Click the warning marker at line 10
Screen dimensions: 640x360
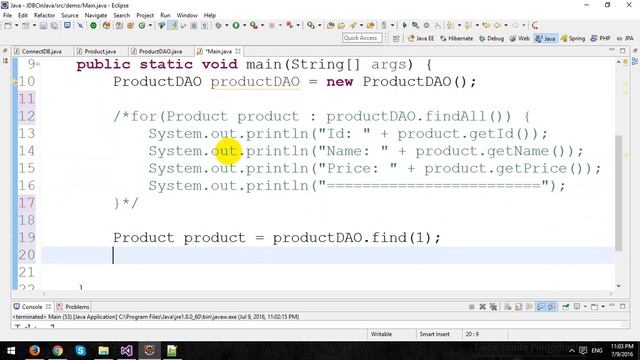[15, 82]
